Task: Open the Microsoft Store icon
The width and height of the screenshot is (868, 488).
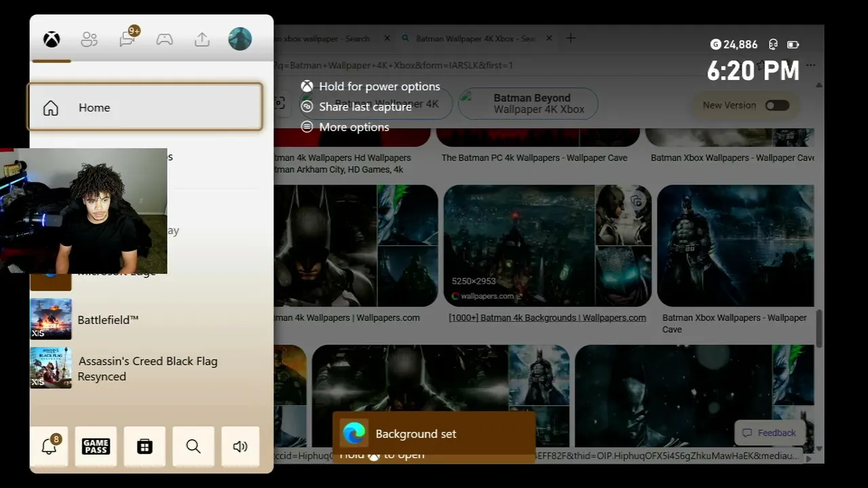Action: pos(144,447)
